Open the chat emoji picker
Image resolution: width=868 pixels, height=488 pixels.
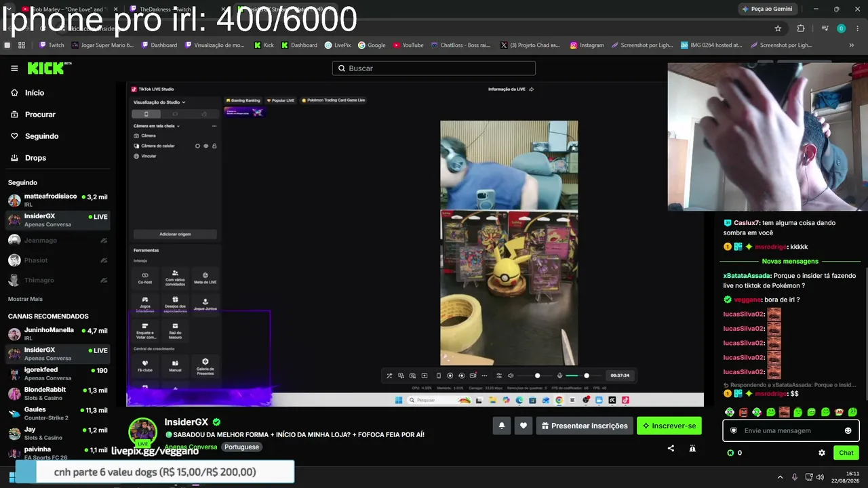(x=848, y=430)
